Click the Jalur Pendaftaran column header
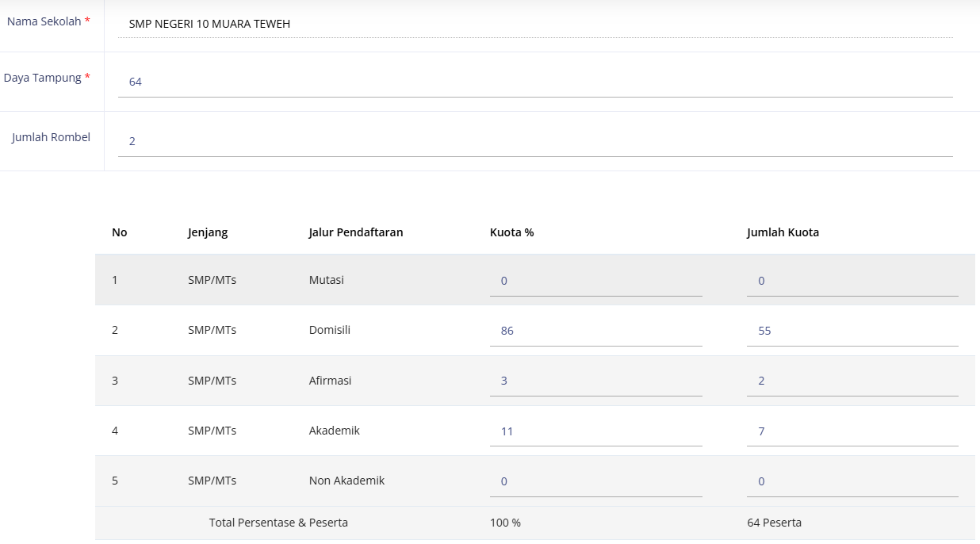 (x=356, y=232)
